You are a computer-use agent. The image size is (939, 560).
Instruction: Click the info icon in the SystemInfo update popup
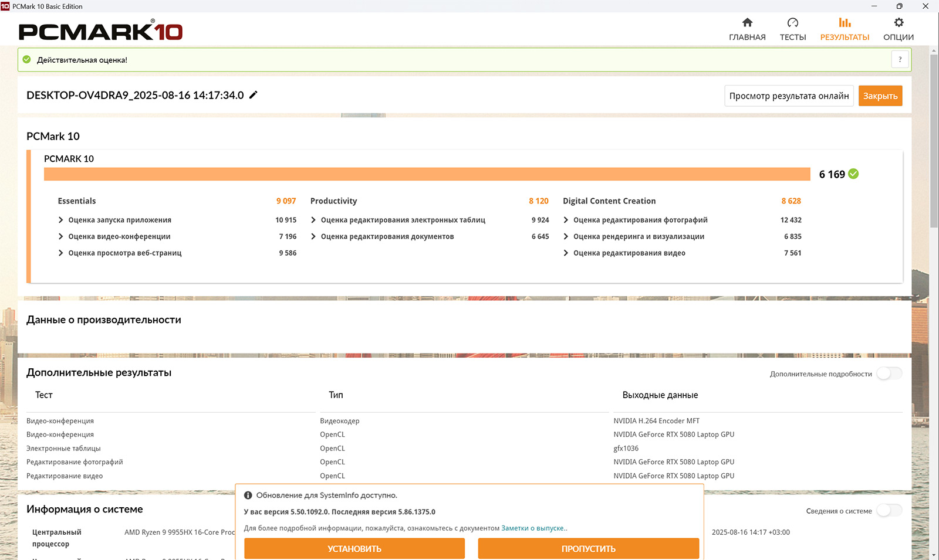point(248,495)
